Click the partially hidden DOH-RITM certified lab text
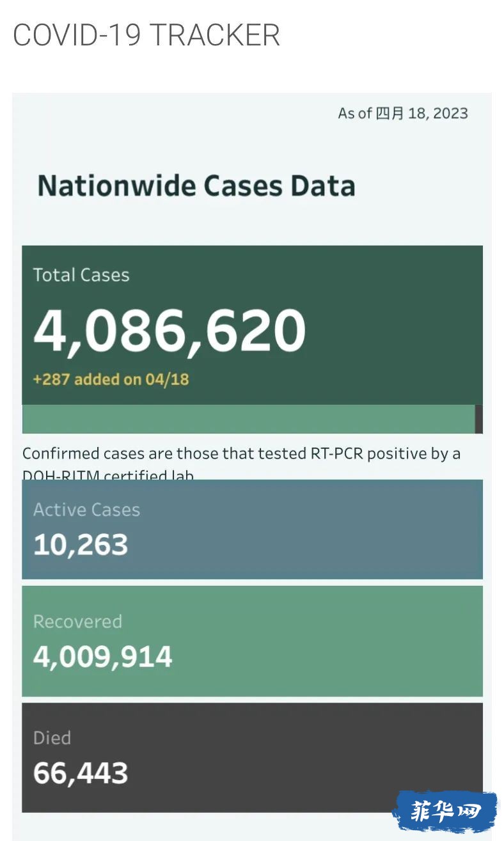Screen dimensions: 504x841 coord(108,475)
